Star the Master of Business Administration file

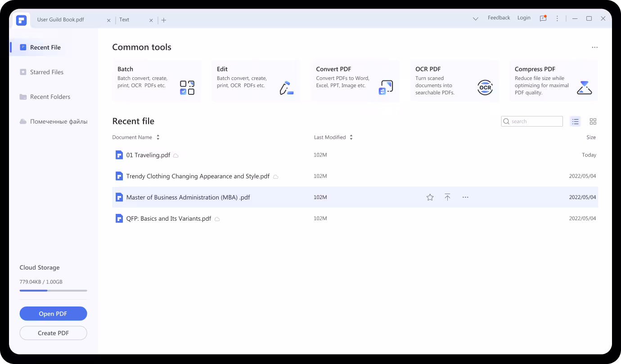click(430, 197)
